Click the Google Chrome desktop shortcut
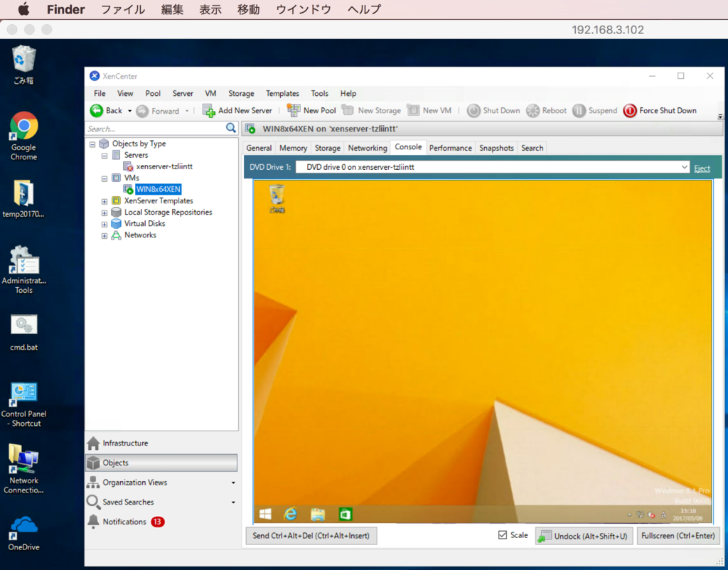 [23, 136]
